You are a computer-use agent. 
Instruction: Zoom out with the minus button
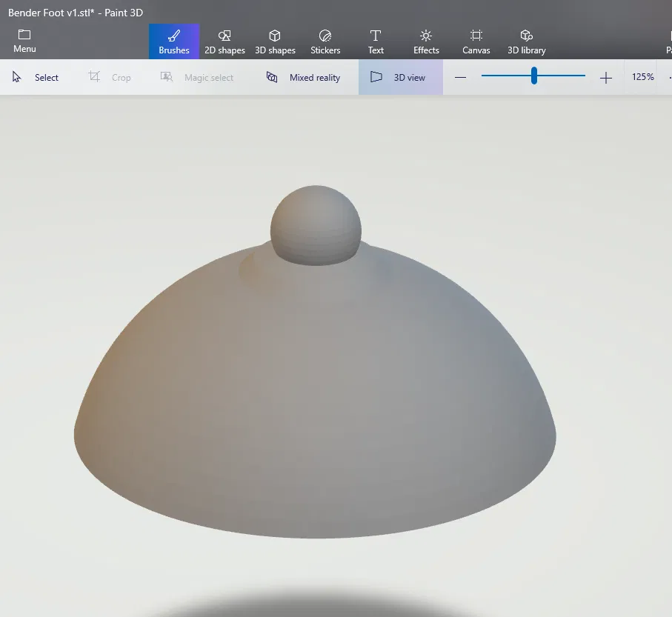pos(460,78)
